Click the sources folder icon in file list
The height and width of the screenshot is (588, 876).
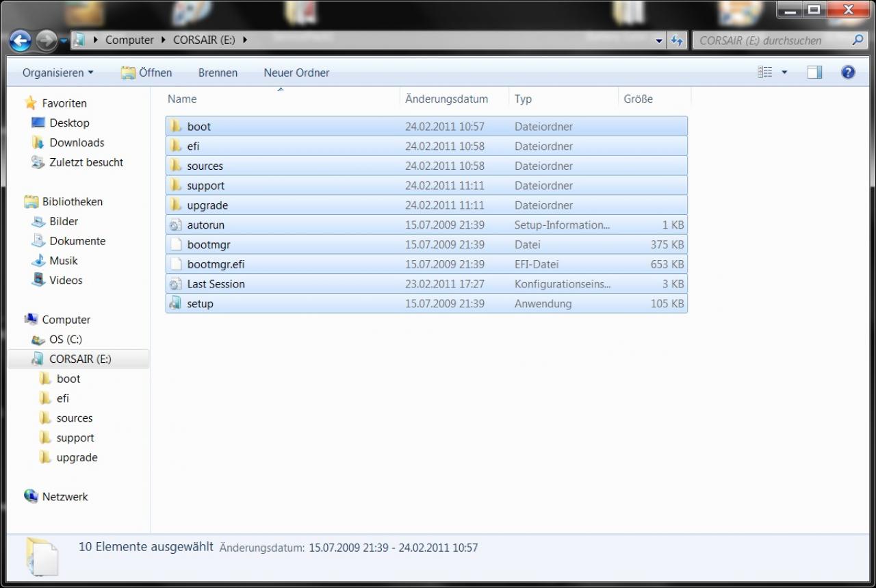pos(176,166)
